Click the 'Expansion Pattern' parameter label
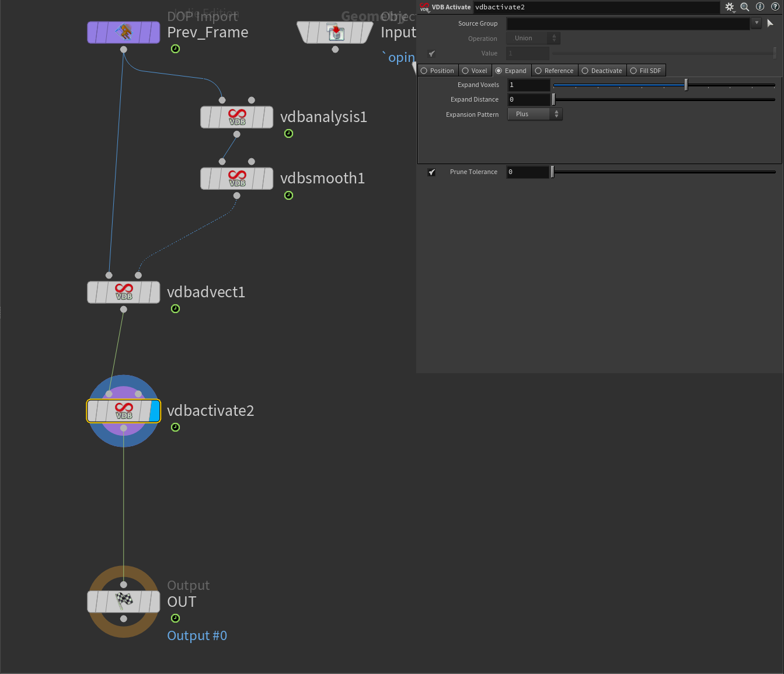Image resolution: width=784 pixels, height=674 pixels. (x=472, y=114)
